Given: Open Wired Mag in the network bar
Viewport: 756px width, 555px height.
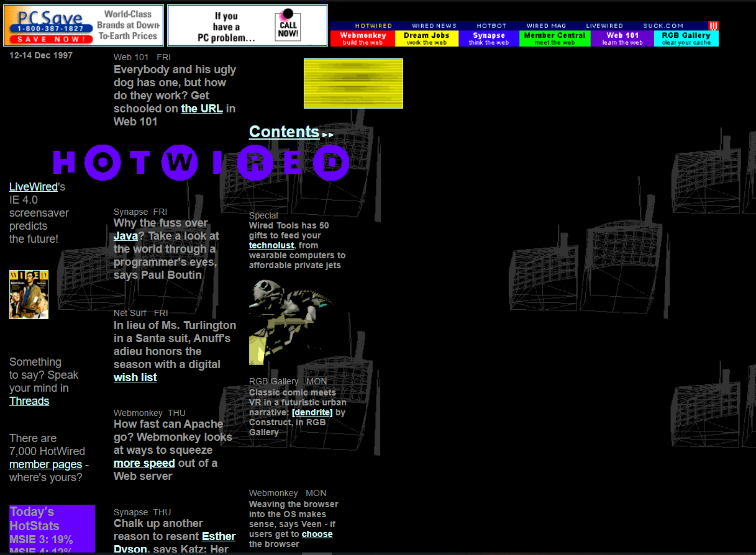Looking at the screenshot, I should [547, 26].
